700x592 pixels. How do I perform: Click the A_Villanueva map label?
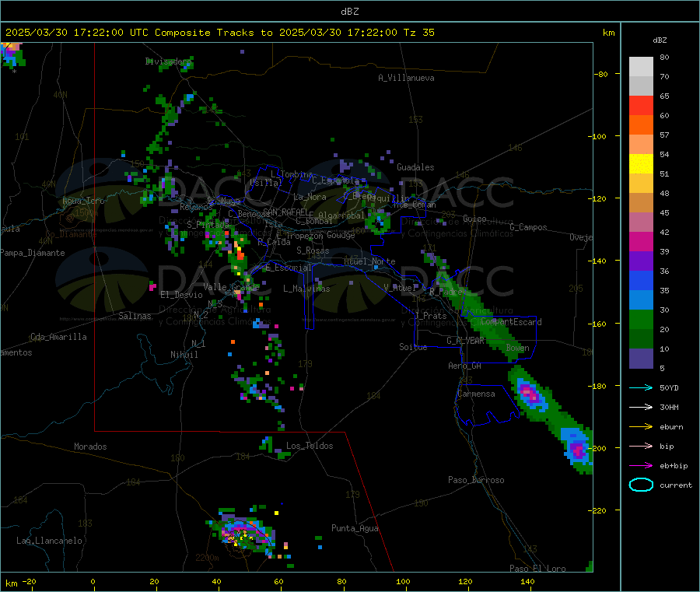(406, 78)
